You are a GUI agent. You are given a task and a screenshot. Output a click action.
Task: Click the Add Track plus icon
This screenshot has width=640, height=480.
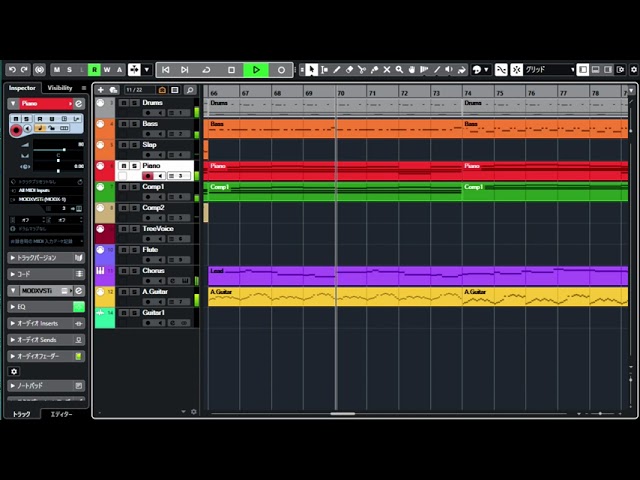101,90
